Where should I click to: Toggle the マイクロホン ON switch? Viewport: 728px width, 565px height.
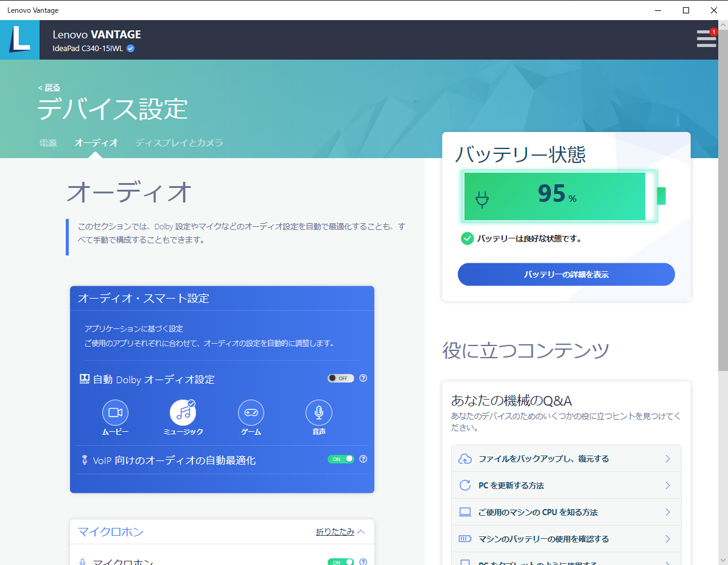coord(341,562)
